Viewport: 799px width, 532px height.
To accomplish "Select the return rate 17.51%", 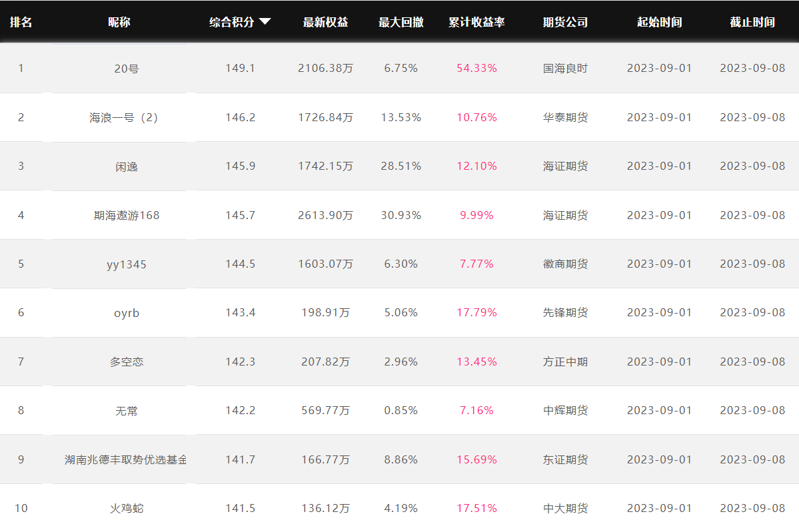I will pos(477,508).
